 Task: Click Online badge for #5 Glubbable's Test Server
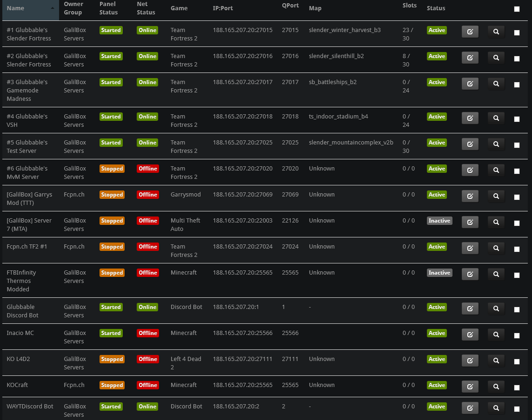[147, 143]
